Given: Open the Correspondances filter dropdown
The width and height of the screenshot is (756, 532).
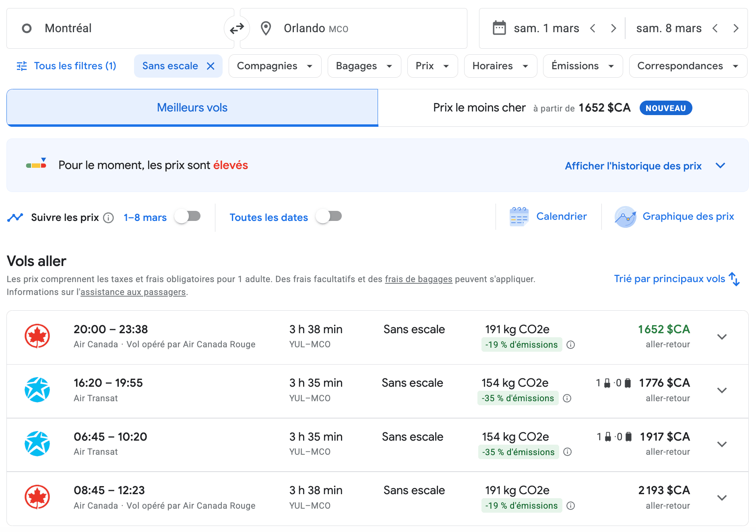Looking at the screenshot, I should (x=688, y=66).
